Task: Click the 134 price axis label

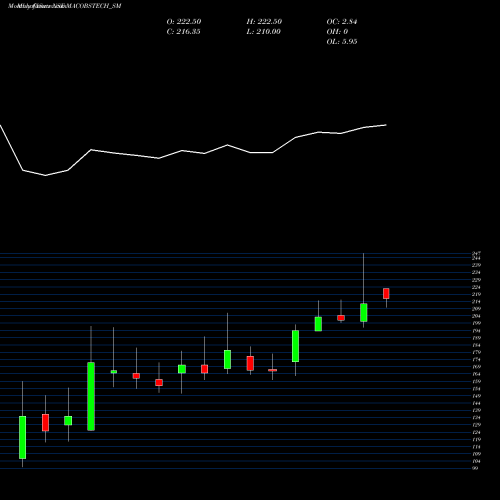Action: tap(476, 418)
